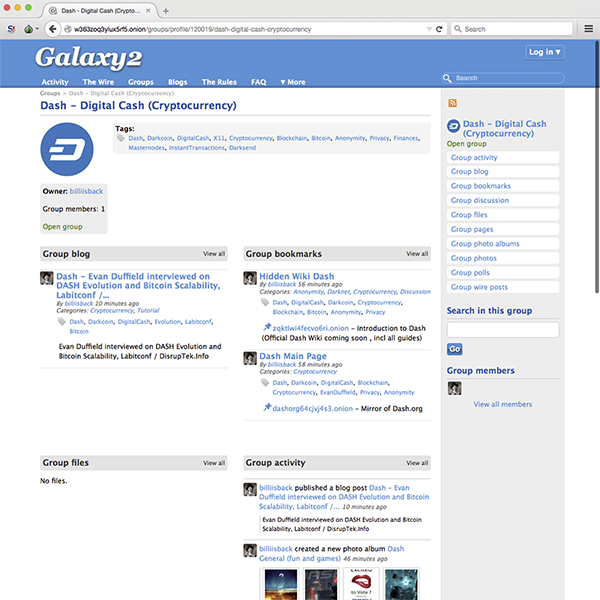Go to The Wire page
The image size is (600, 600).
coord(98,82)
